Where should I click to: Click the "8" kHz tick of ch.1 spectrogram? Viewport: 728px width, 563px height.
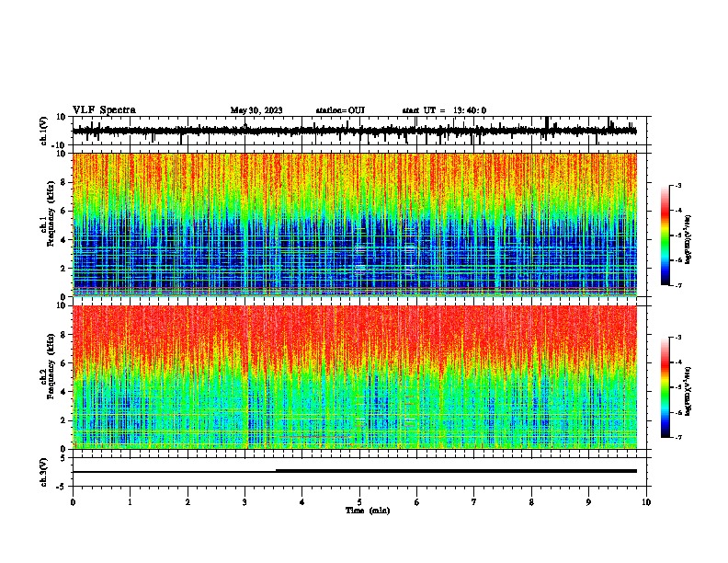point(63,182)
